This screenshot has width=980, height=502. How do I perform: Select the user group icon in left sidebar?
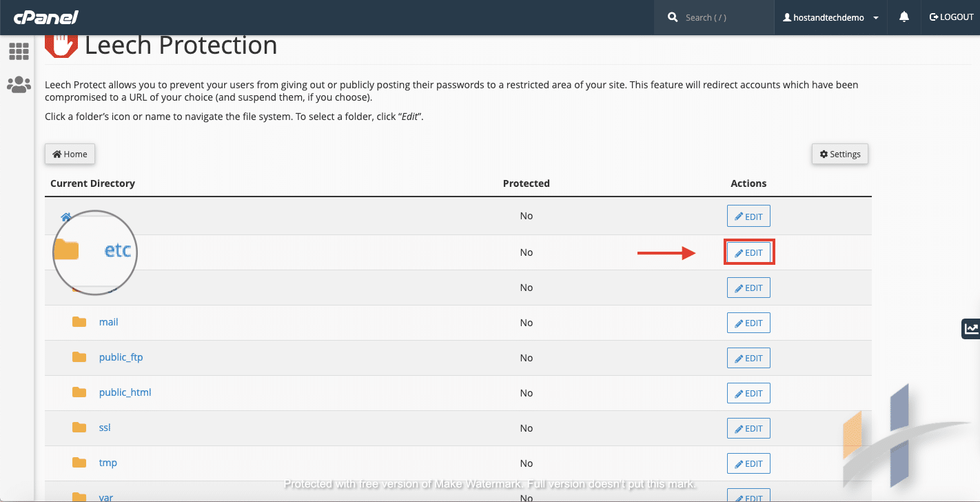click(19, 84)
